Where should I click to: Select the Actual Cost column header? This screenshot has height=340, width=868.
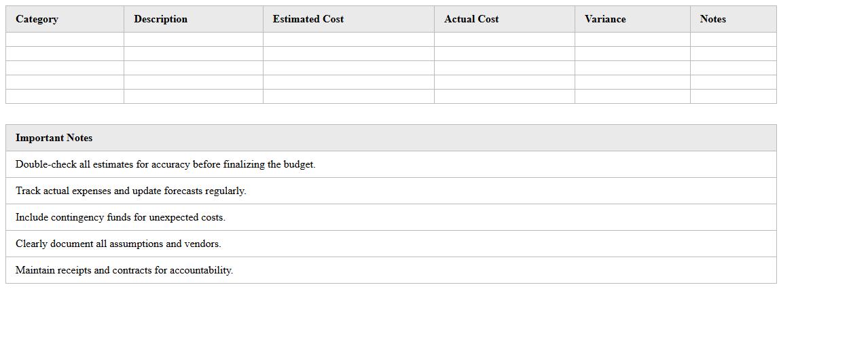click(x=471, y=19)
